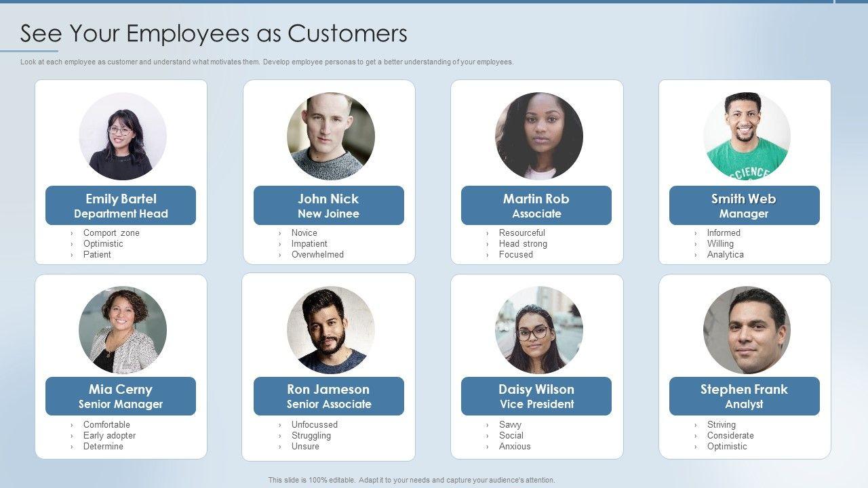The height and width of the screenshot is (488, 868).
Task: Select the "Informed" trait
Action: point(724,232)
